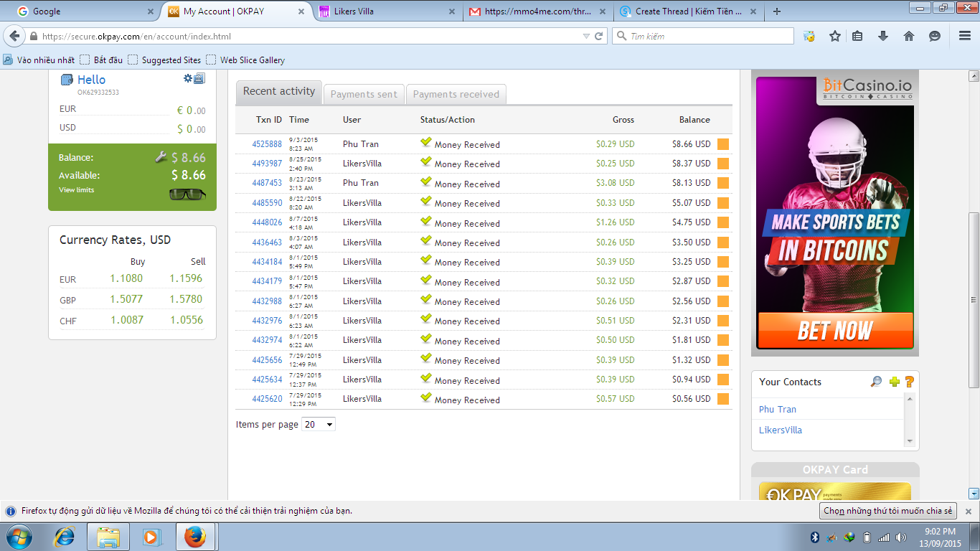Bookmark this page with the star icon
Image resolution: width=980 pixels, height=551 pixels.
point(835,36)
